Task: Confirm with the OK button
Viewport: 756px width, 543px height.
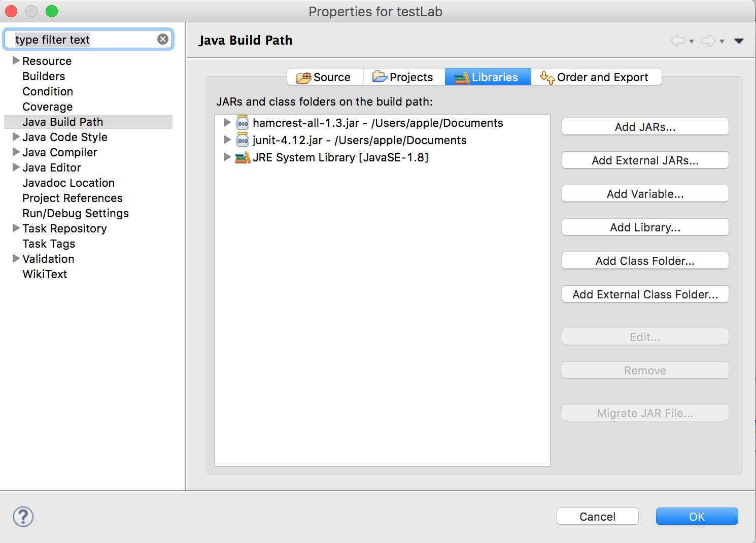Action: coord(697,517)
